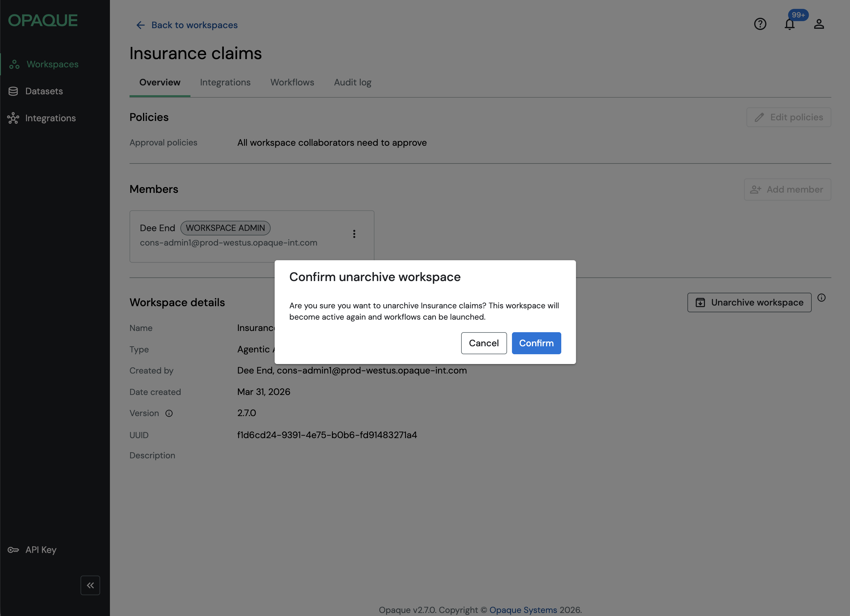
Task: Switch to the Integrations tab
Action: [x=225, y=82]
